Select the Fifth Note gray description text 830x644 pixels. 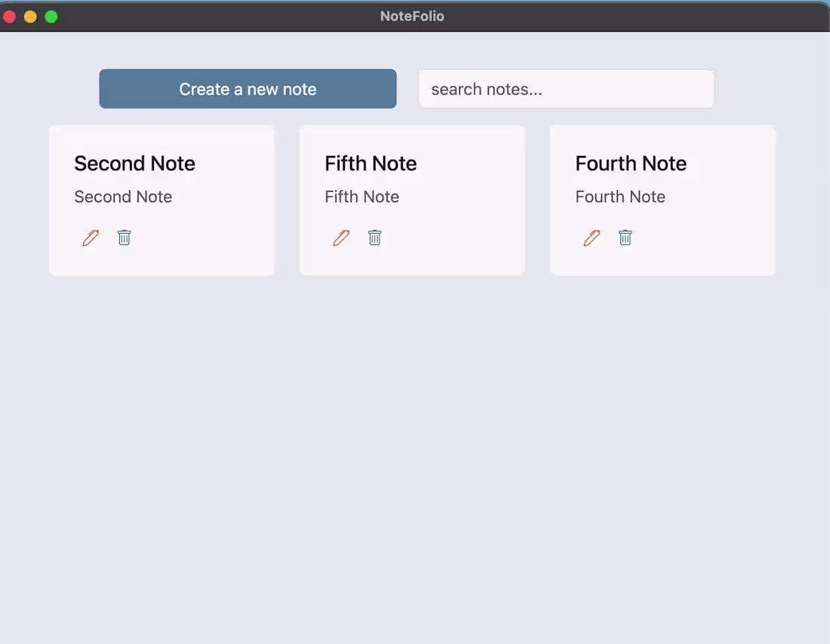361,197
